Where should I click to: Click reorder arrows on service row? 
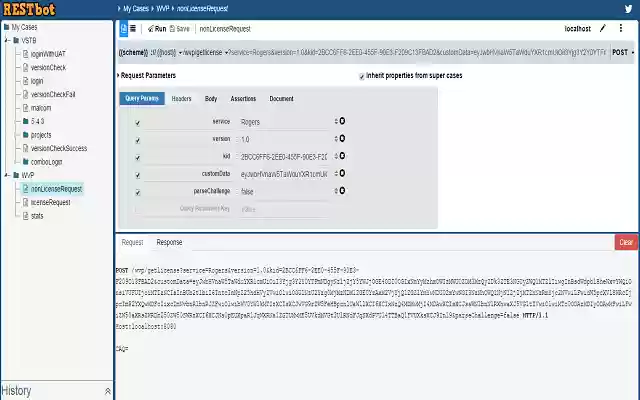click(336, 121)
